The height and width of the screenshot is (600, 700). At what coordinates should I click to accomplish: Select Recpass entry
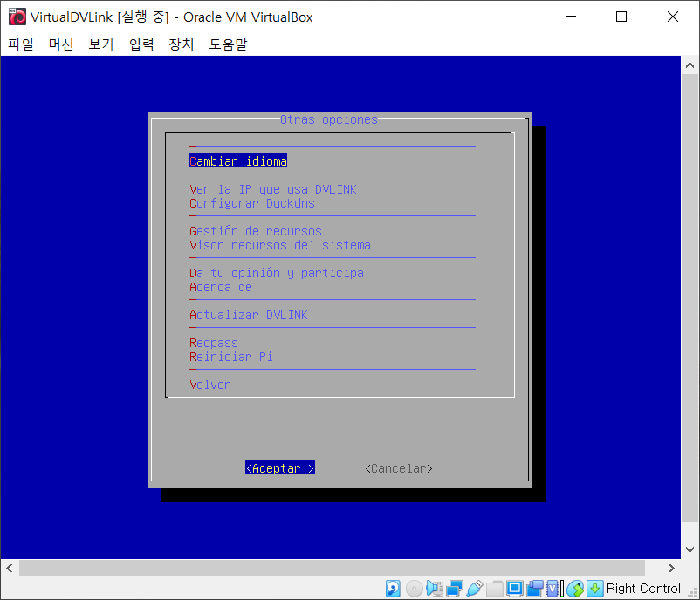point(213,343)
